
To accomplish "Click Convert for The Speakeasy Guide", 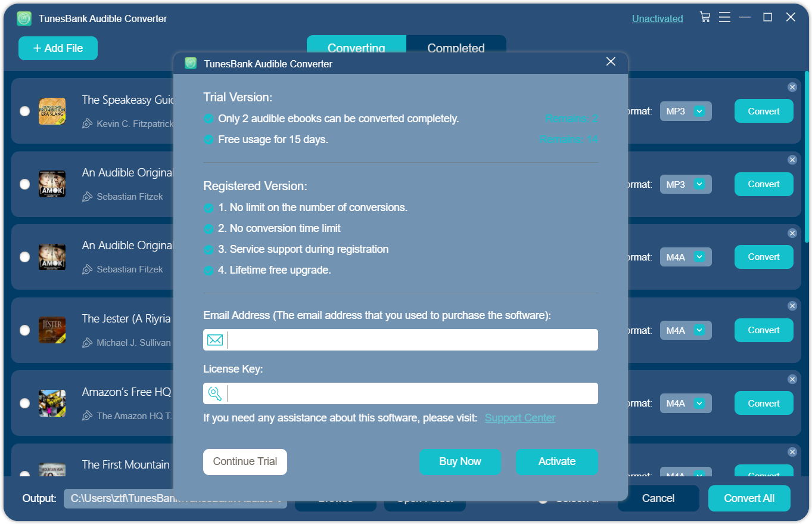I will point(764,111).
